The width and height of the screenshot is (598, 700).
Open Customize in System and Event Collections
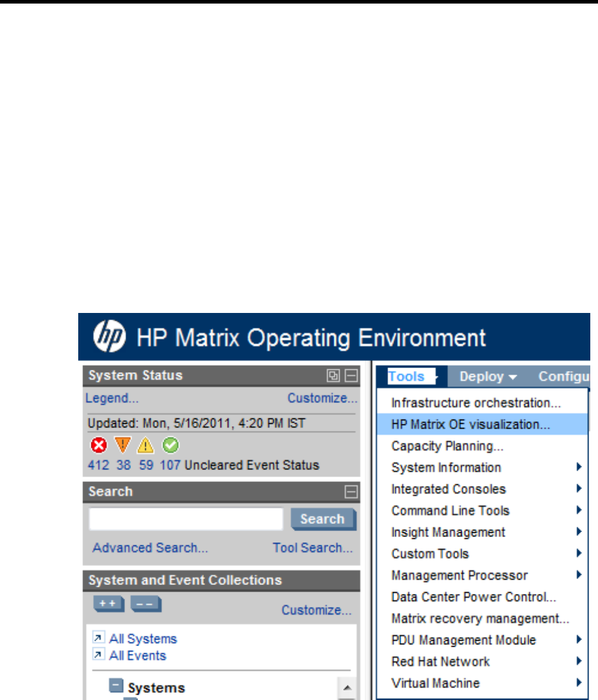(x=316, y=610)
